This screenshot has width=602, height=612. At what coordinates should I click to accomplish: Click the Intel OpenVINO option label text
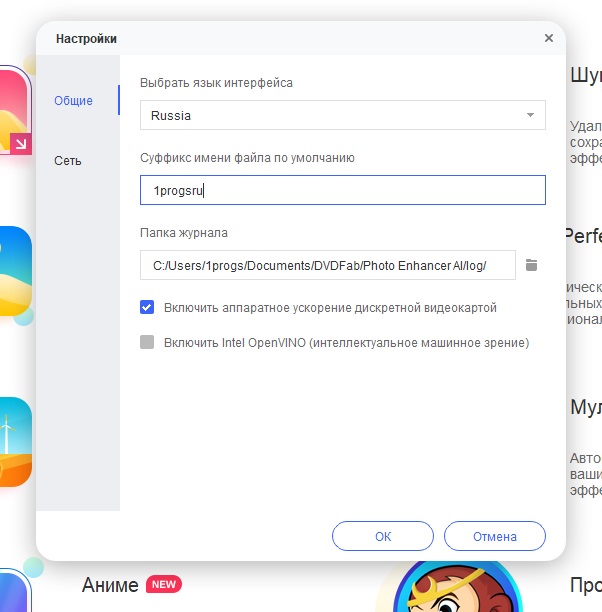[346, 343]
